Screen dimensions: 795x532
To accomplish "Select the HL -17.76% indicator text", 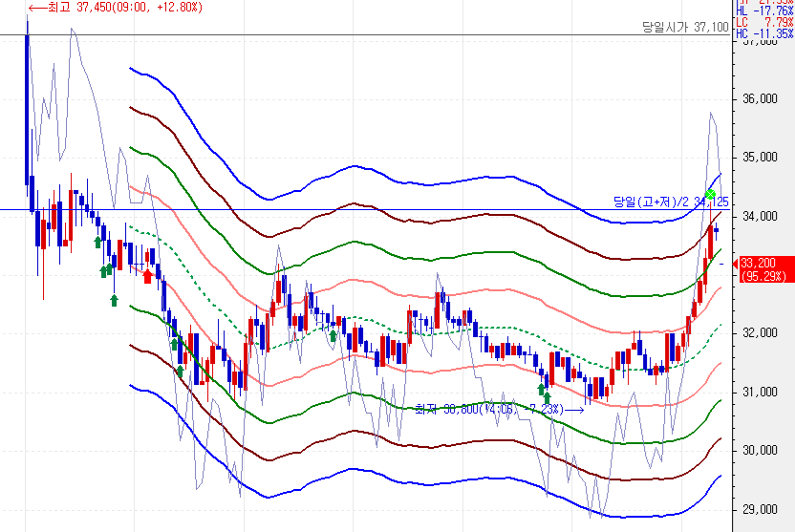I will [x=764, y=11].
